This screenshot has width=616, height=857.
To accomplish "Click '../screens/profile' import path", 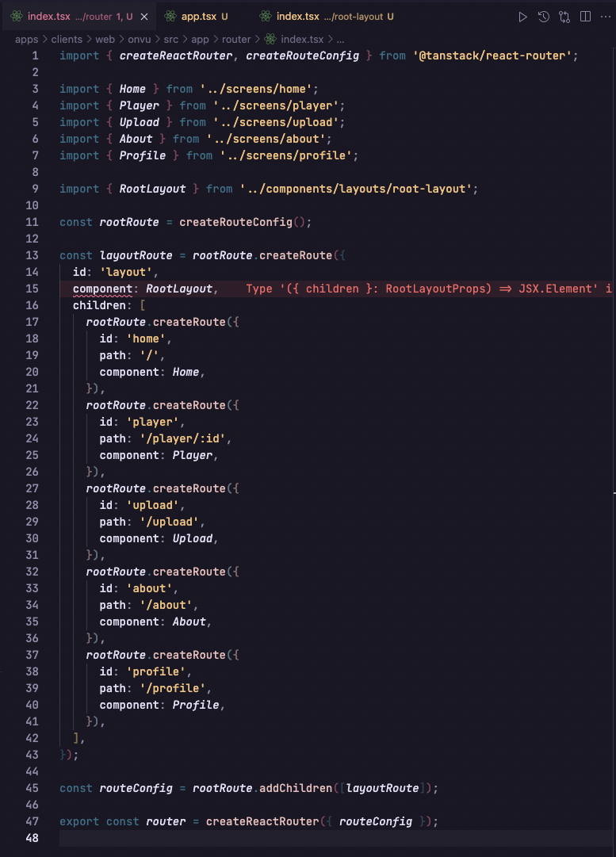I will coord(286,155).
